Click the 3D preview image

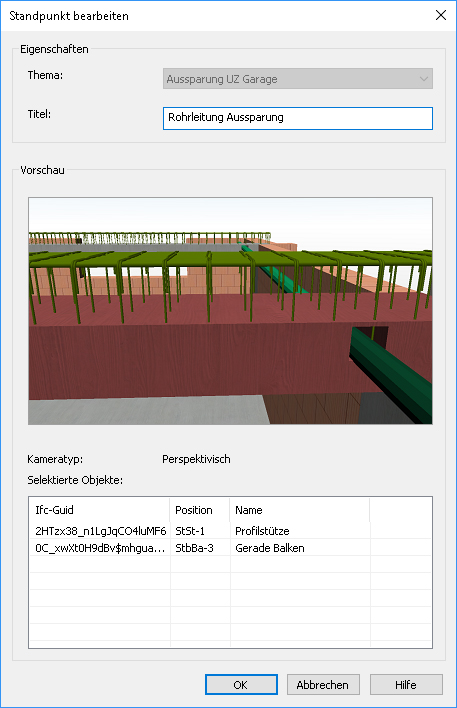coord(230,311)
